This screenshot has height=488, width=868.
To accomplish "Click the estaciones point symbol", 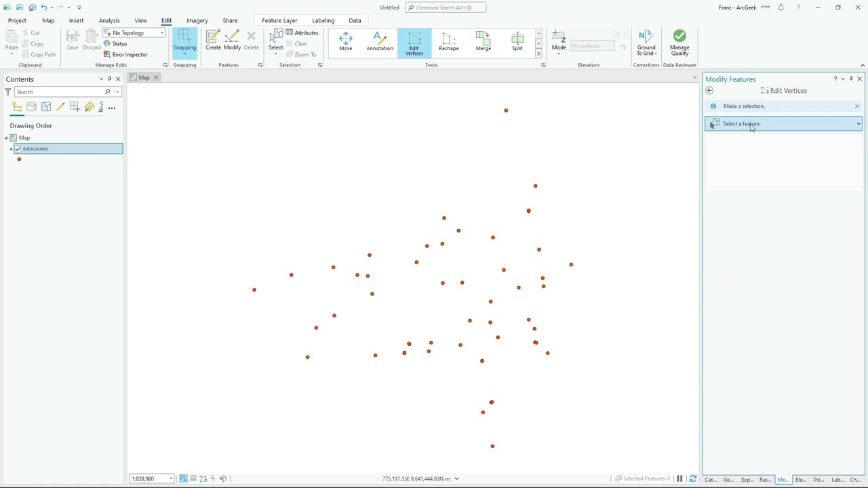I will coord(19,159).
